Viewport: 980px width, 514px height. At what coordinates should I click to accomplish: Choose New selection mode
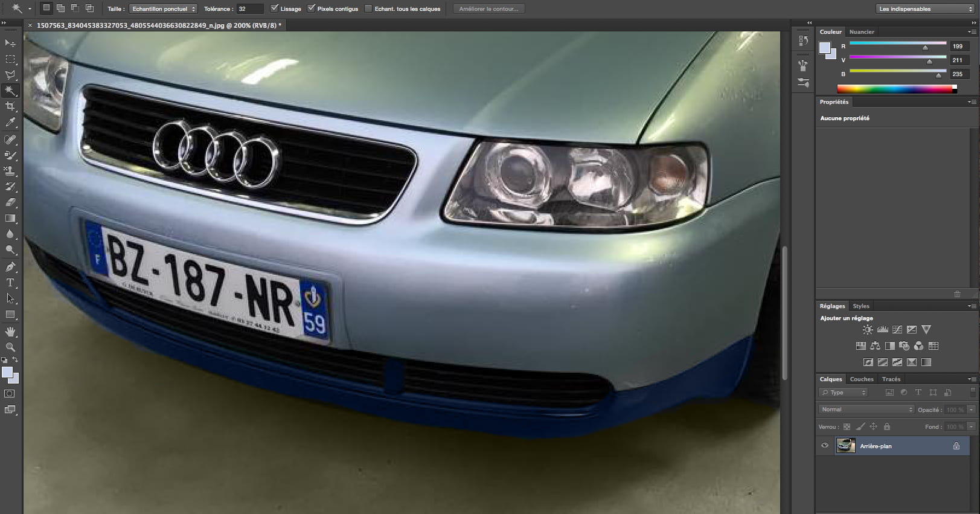point(46,8)
